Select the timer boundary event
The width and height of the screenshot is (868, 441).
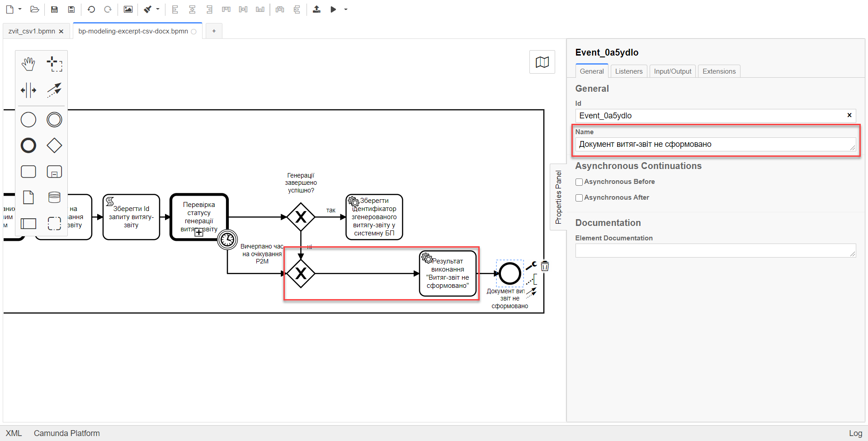point(227,239)
